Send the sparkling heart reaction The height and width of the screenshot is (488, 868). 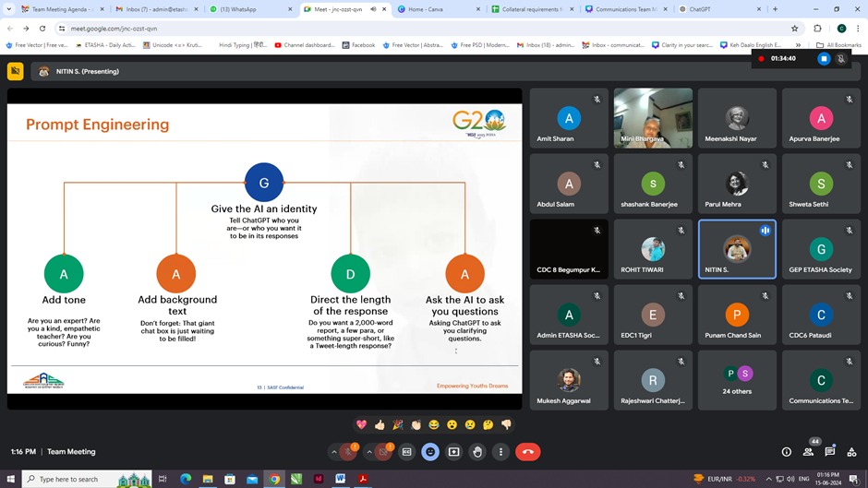361,424
